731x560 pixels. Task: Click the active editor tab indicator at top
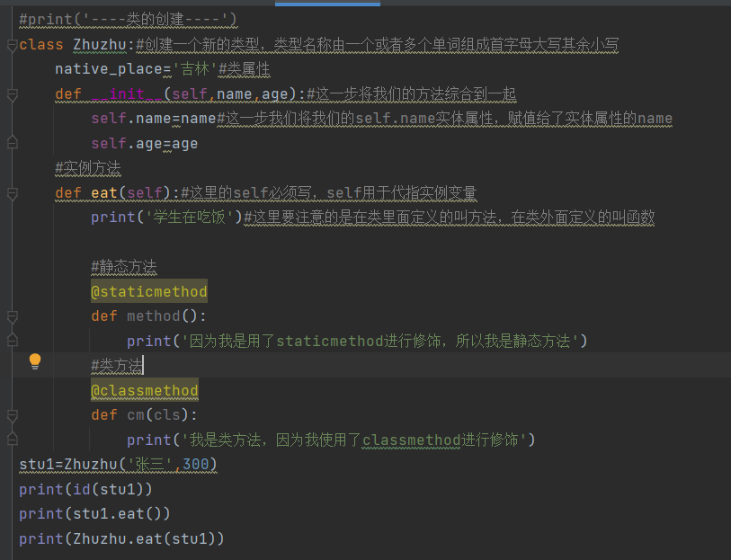(x=328, y=4)
